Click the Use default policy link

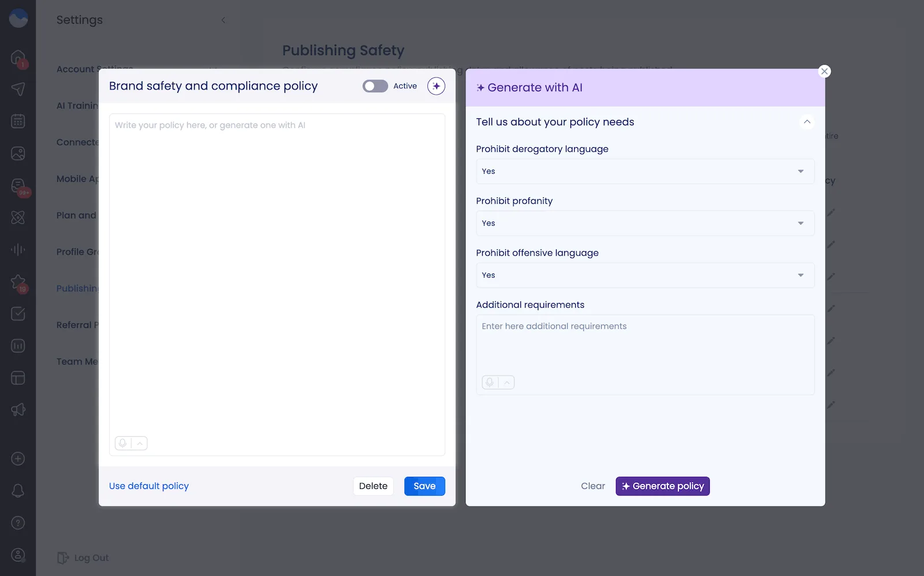pyautogui.click(x=149, y=486)
